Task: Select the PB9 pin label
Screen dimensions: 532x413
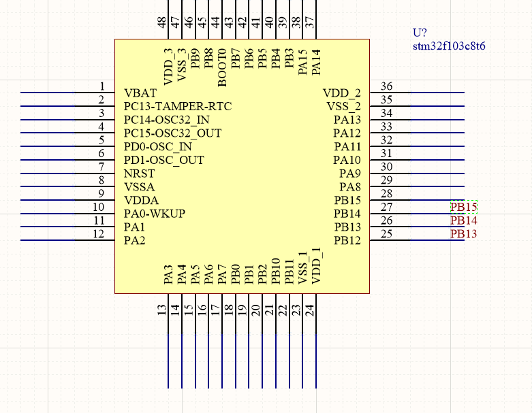Action: tap(195, 59)
